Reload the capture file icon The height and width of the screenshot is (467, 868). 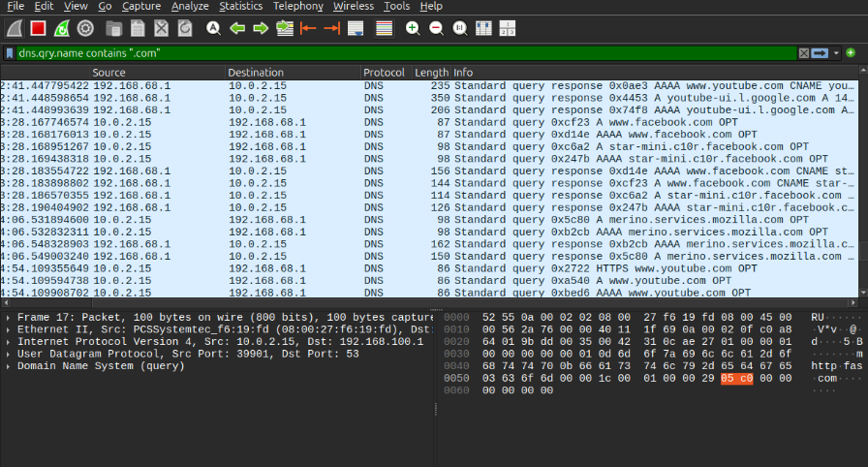[x=185, y=28]
